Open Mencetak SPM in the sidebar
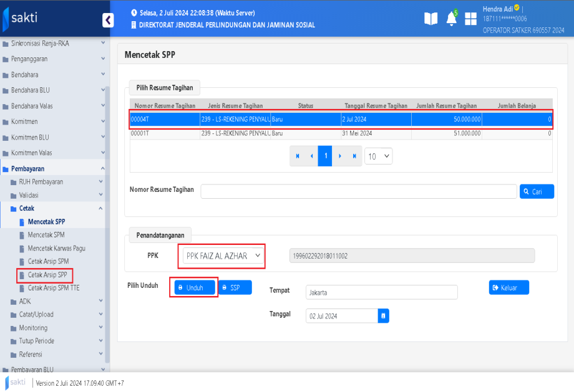Image resolution: width=574 pixels, height=392 pixels. (x=46, y=235)
